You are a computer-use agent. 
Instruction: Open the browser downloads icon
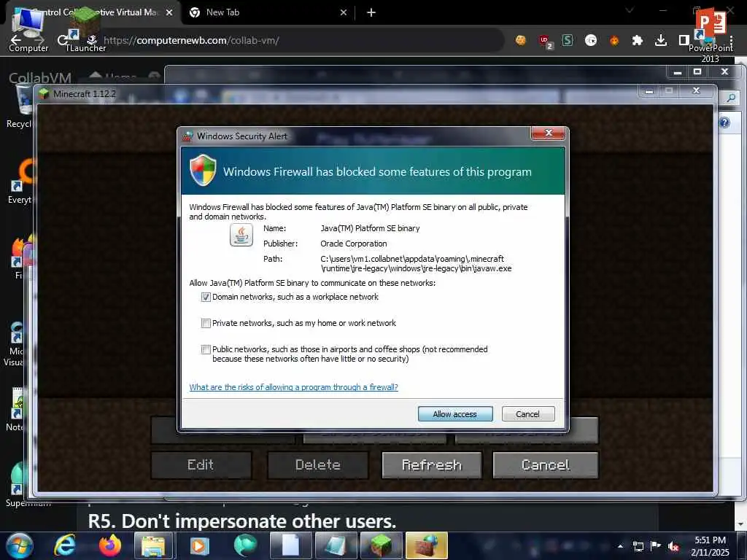661,41
